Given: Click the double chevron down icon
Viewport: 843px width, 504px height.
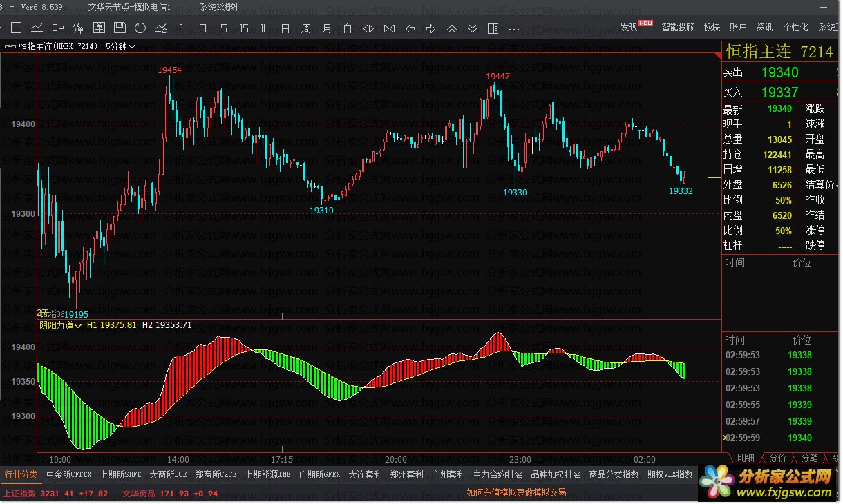Looking at the screenshot, I should pos(472,28).
